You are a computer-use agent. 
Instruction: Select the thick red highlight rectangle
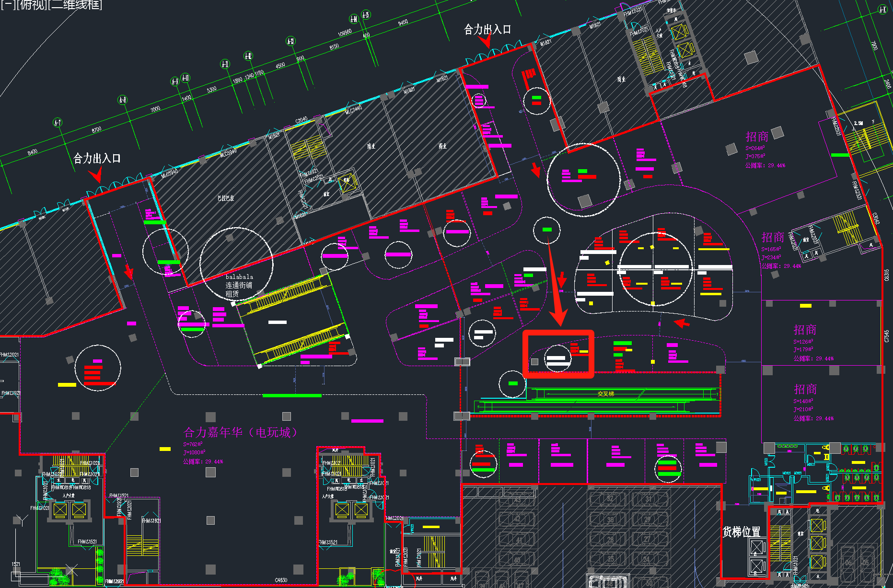point(558,332)
